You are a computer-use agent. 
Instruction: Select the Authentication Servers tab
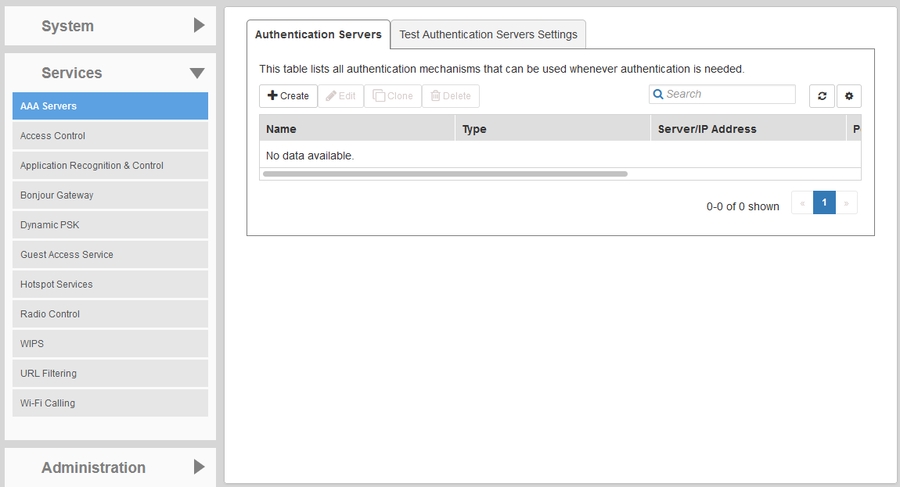[318, 34]
